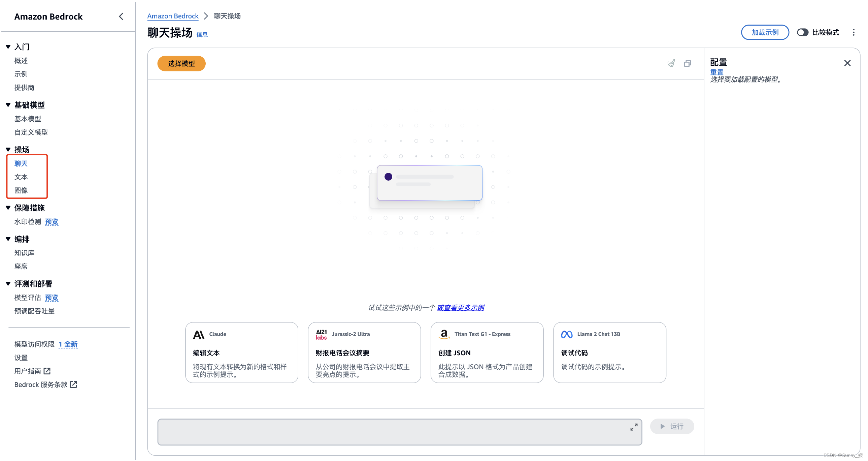
Task: Select the Jurassic-2 Ultra 财报电话会议摘要 card
Action: (364, 352)
